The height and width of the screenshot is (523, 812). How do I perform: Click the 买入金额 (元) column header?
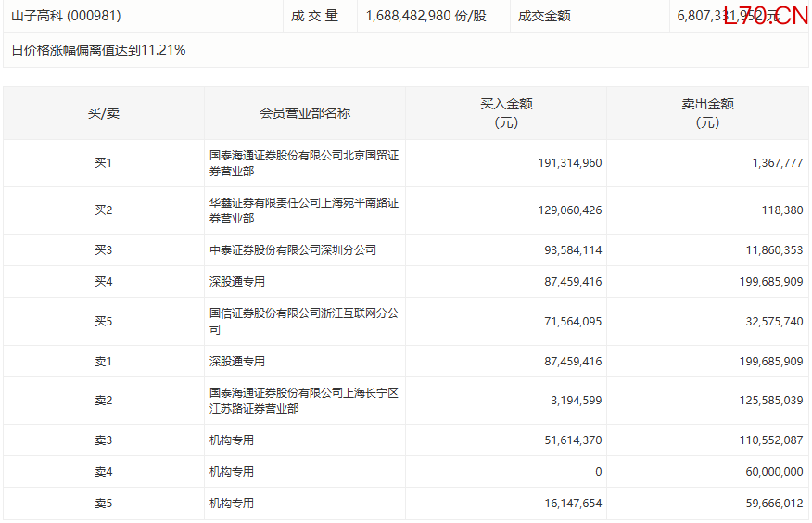tap(506, 113)
